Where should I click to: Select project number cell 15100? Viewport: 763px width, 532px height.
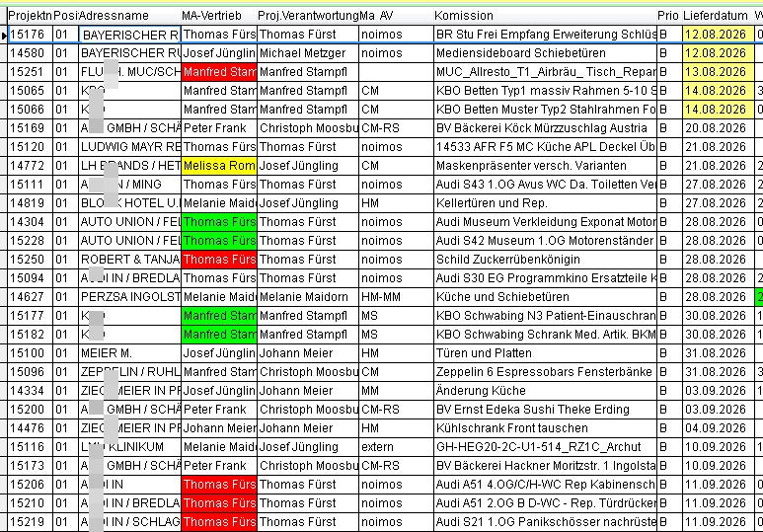tap(31, 353)
